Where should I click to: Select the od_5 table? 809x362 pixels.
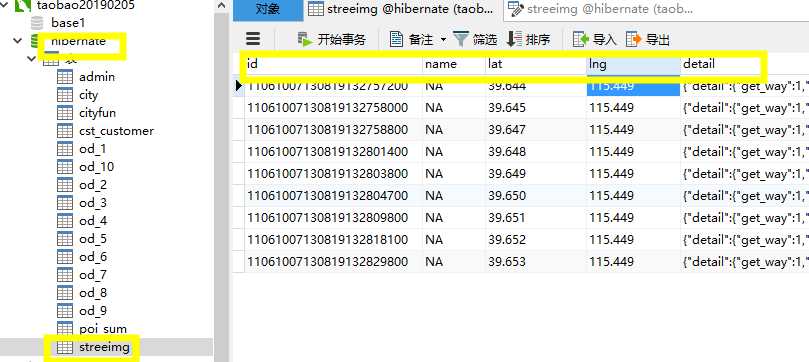point(93,239)
